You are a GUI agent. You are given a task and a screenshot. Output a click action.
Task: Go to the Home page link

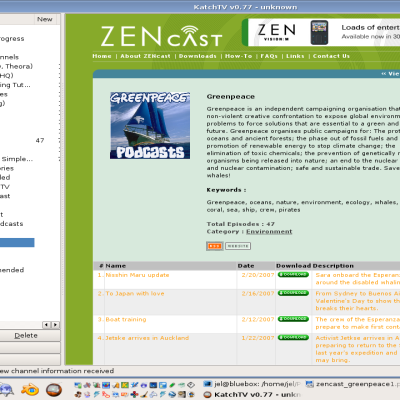pyautogui.click(x=102, y=56)
